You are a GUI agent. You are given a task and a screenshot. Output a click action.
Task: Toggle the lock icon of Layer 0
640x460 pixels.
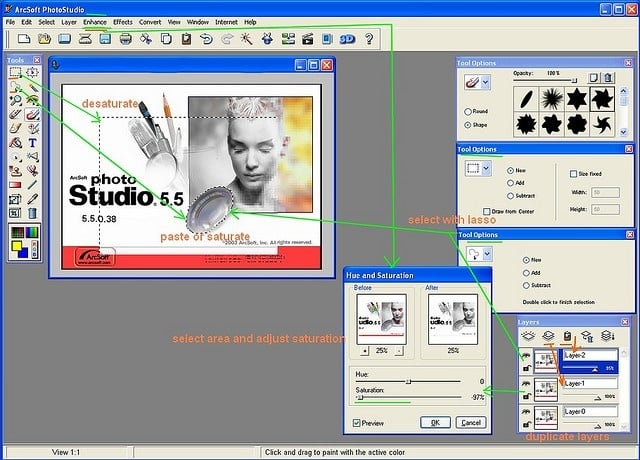tap(527, 424)
